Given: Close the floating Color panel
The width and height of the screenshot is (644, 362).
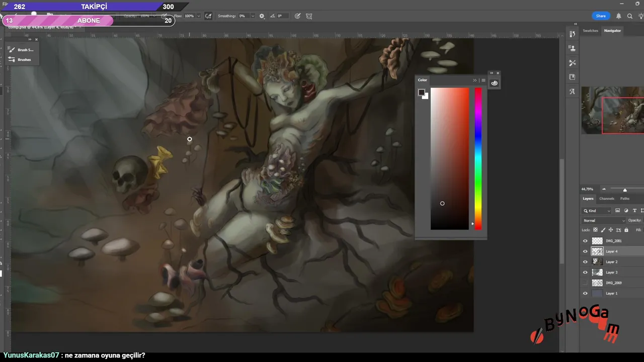Looking at the screenshot, I should tap(498, 73).
